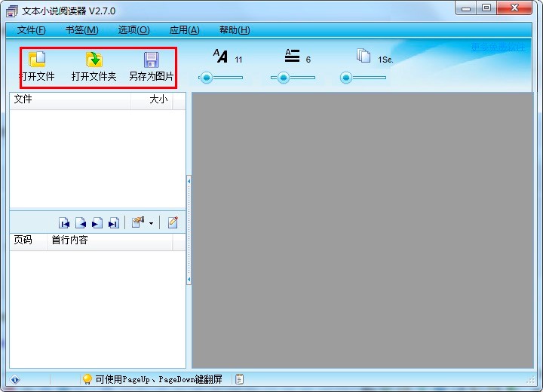Click the info icon in status bar
The image size is (543, 392).
pyautogui.click(x=15, y=379)
